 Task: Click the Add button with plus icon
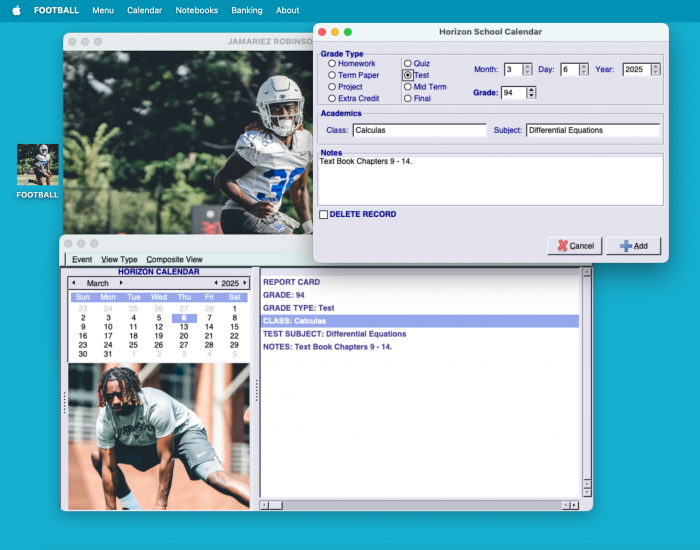coord(633,246)
